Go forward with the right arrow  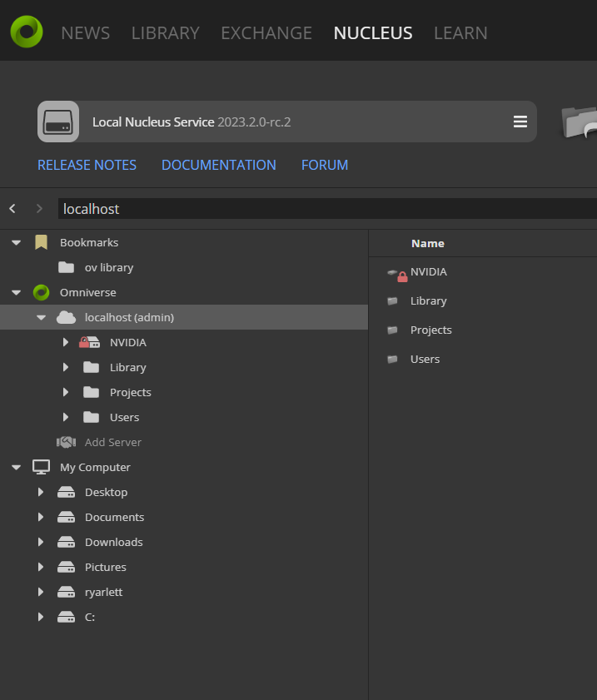(39, 208)
